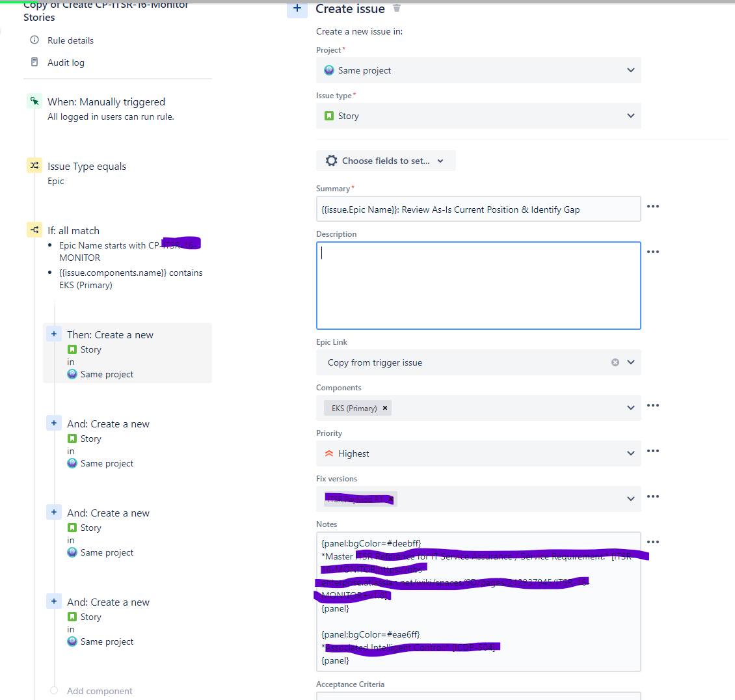Click the {{issue.components.name}} contains condition text
The image size is (735, 700).
(131, 279)
